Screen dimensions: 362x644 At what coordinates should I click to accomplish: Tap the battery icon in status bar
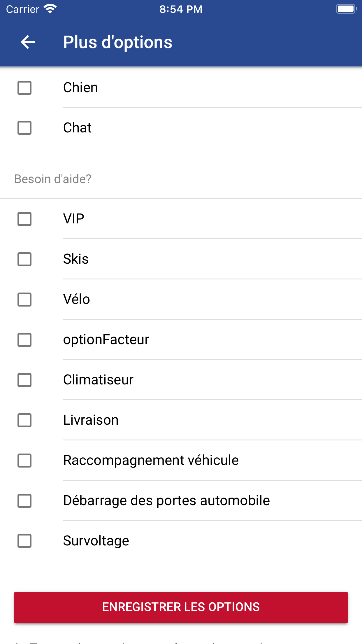pyautogui.click(x=347, y=9)
